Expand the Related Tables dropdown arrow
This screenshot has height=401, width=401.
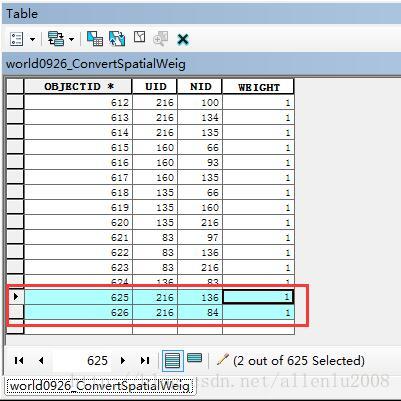[x=72, y=39]
